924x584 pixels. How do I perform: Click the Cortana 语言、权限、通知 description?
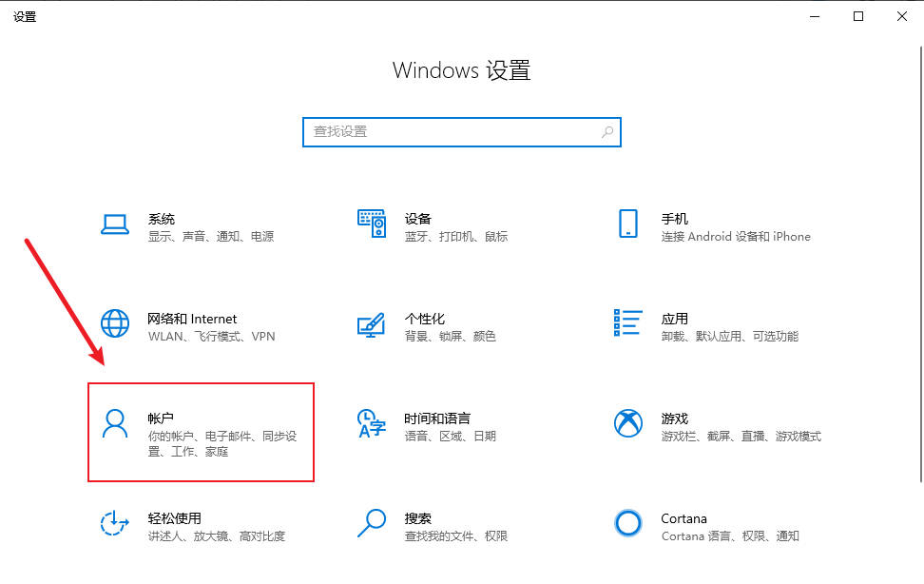(x=730, y=536)
